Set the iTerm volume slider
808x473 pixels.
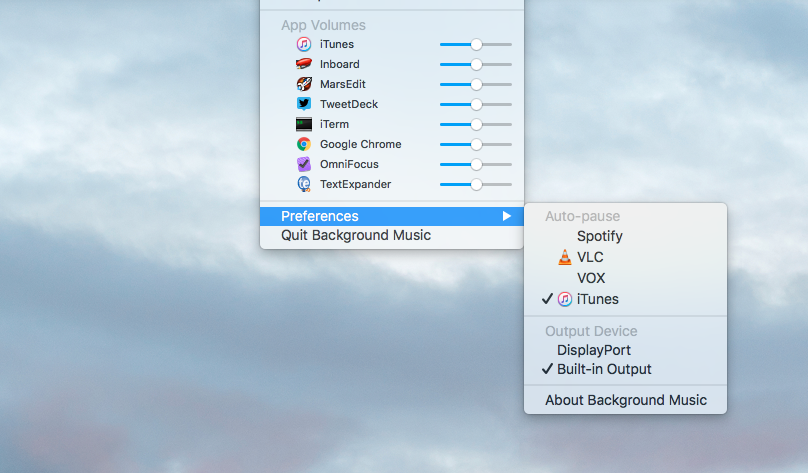click(476, 124)
